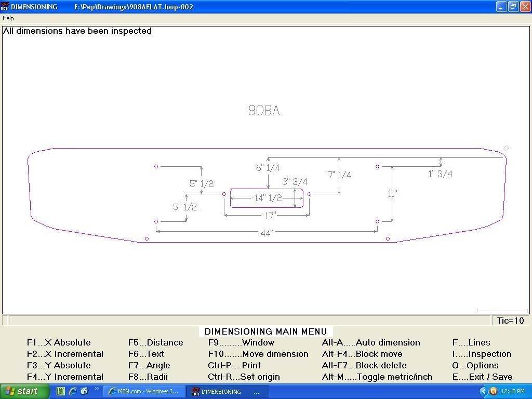Click the Tic=10 status field

[x=510, y=321]
